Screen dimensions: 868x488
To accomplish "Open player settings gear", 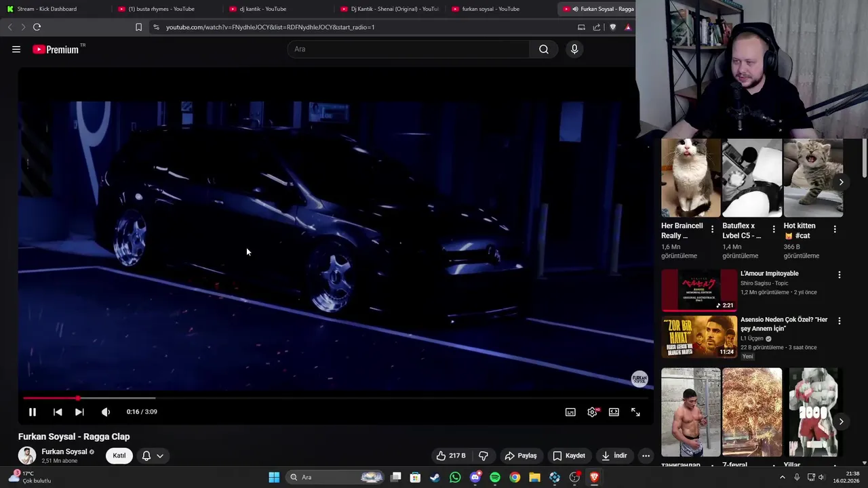I will point(593,412).
